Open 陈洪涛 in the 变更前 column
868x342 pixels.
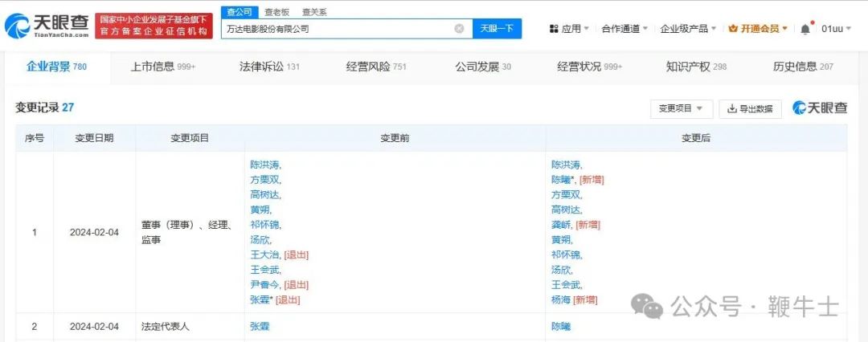[265, 165]
